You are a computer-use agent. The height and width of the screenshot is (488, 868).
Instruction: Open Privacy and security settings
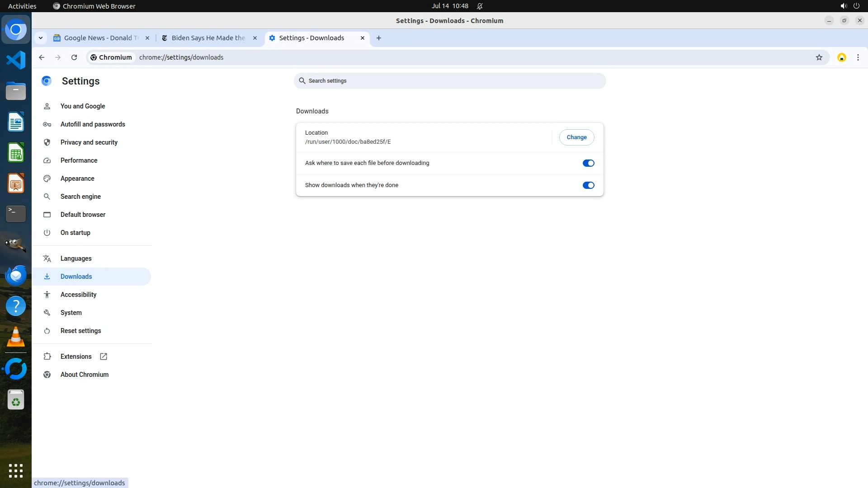tap(89, 142)
